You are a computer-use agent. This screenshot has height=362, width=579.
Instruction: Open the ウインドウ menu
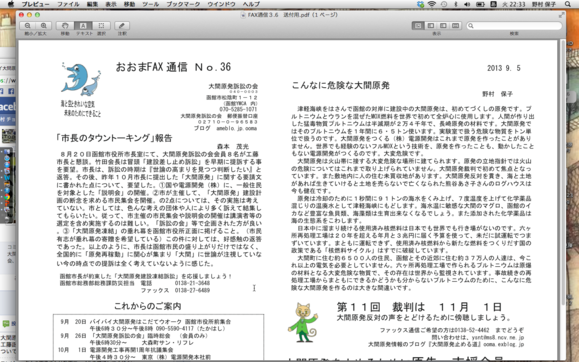pos(221,4)
